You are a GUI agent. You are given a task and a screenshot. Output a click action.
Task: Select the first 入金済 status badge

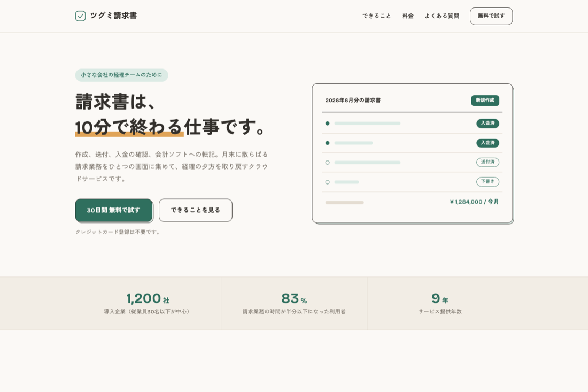point(488,124)
